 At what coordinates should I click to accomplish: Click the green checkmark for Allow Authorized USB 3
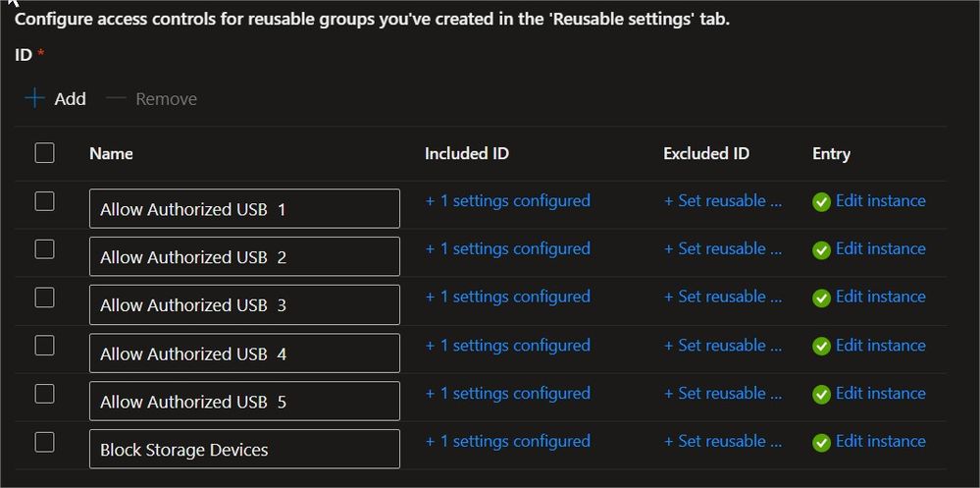[821, 298]
